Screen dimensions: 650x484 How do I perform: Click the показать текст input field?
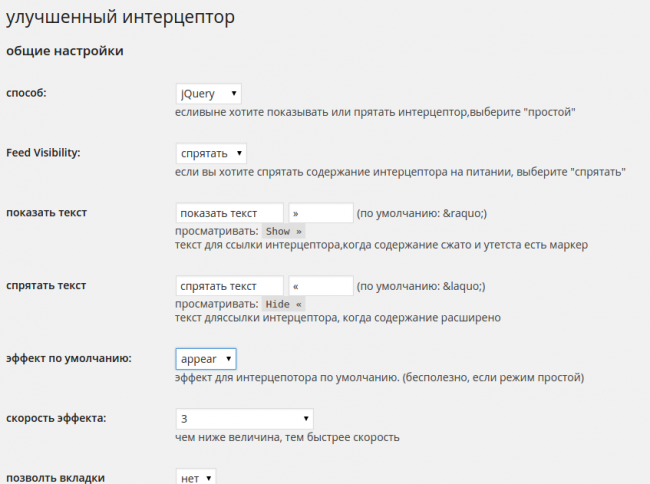[229, 213]
